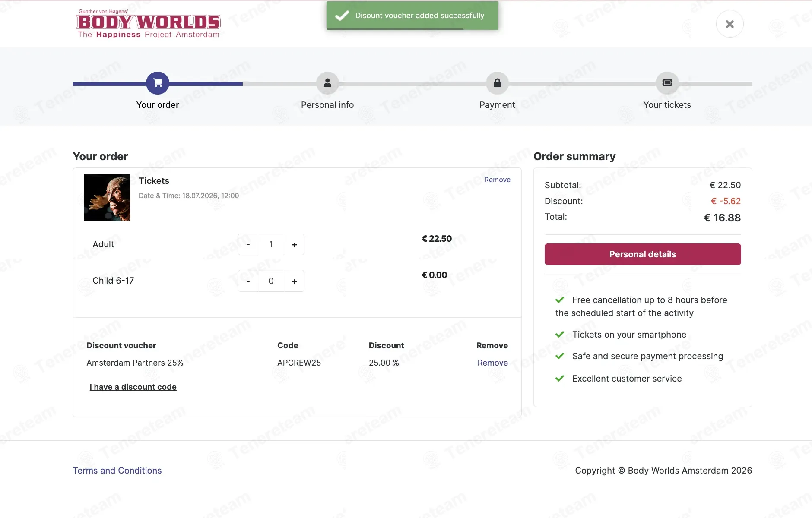Click the APCREW25 code text

pos(299,363)
